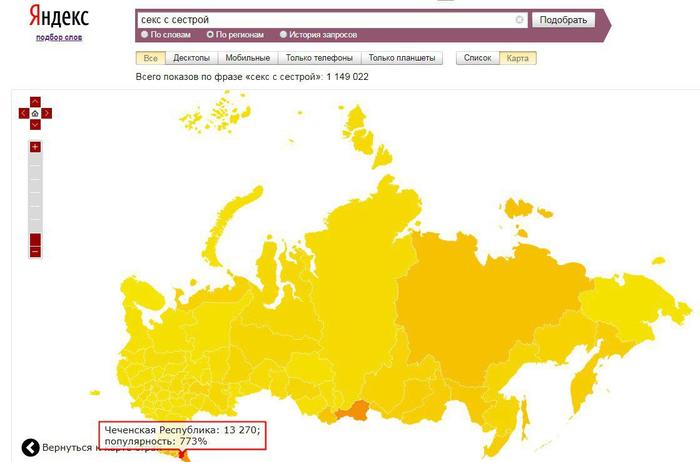Pan the map down with arrow
Image resolution: width=700 pixels, height=462 pixels.
pos(35,125)
